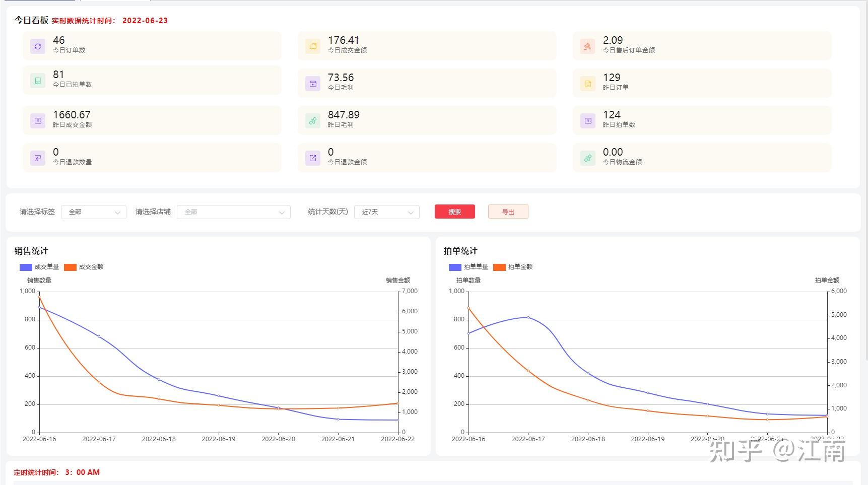The width and height of the screenshot is (868, 485).
Task: Toggle 成交金额 series in sales chart legend
Action: tap(84, 267)
